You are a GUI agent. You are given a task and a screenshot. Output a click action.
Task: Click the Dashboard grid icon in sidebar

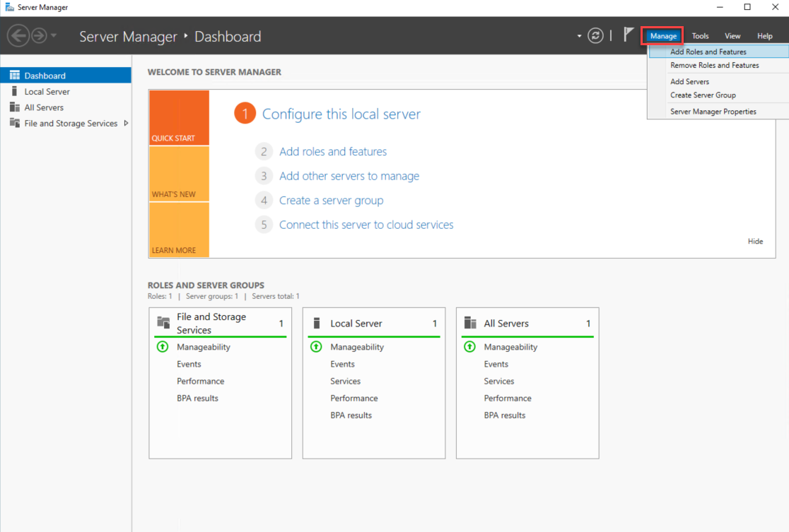click(x=15, y=76)
